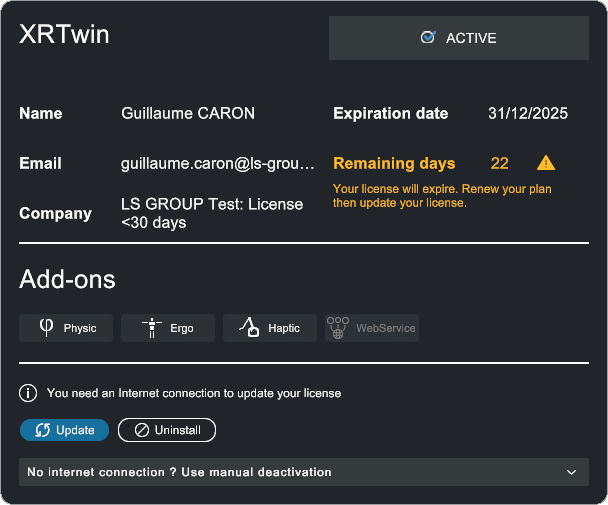Select the Haptic add-on icon
Viewport: 608px width, 505px height.
coord(249,327)
